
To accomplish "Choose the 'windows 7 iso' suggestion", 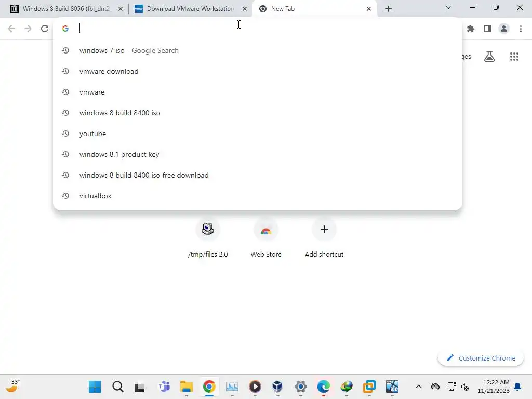I will tap(258, 50).
